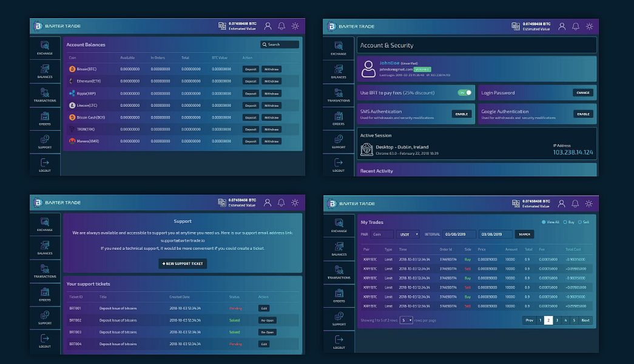Image resolution: width=634 pixels, height=364 pixels.
Task: Click Search button in My Trades
Action: pos(524,235)
